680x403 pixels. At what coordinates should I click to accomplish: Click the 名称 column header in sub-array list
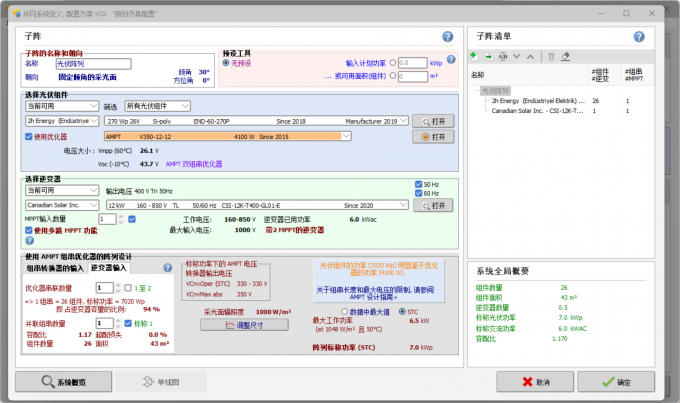point(477,75)
